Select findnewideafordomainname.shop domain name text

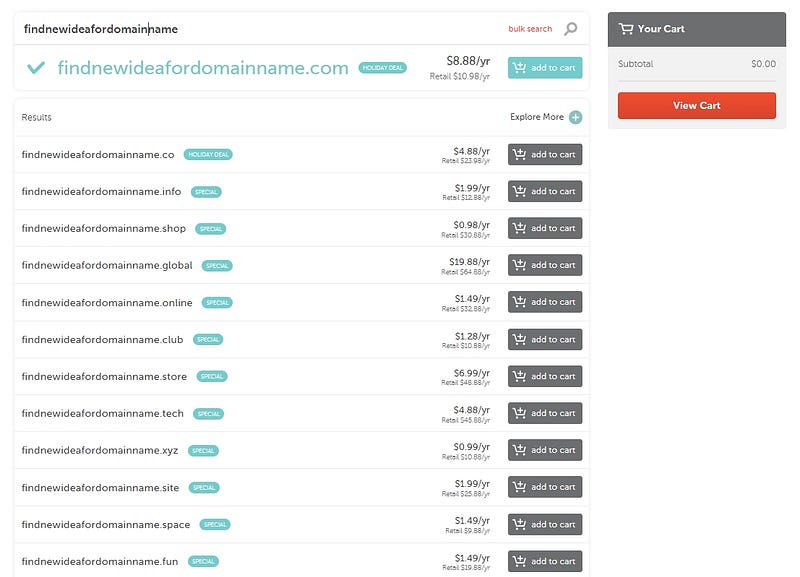pyautogui.click(x=104, y=229)
